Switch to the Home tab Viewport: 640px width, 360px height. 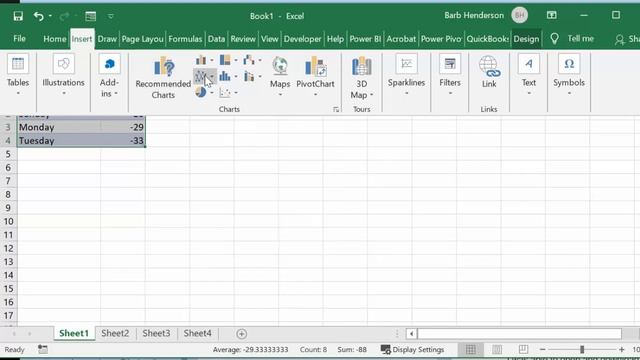coord(55,39)
